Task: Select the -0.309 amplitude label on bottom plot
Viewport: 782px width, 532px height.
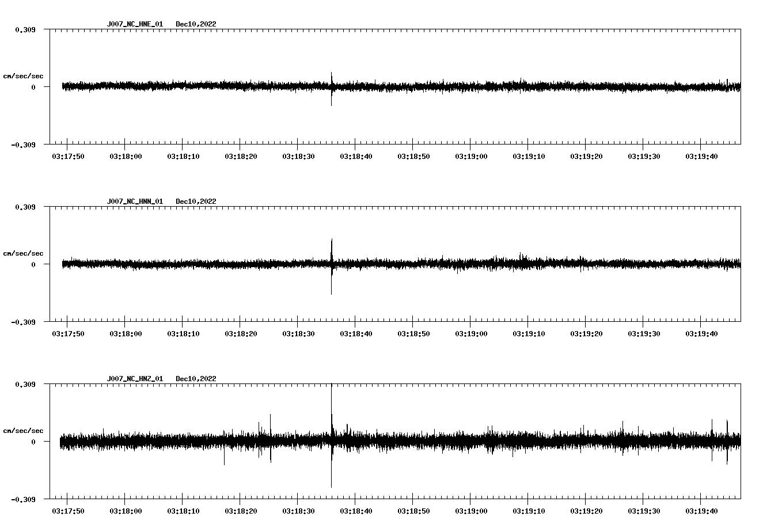Action: 24,500
